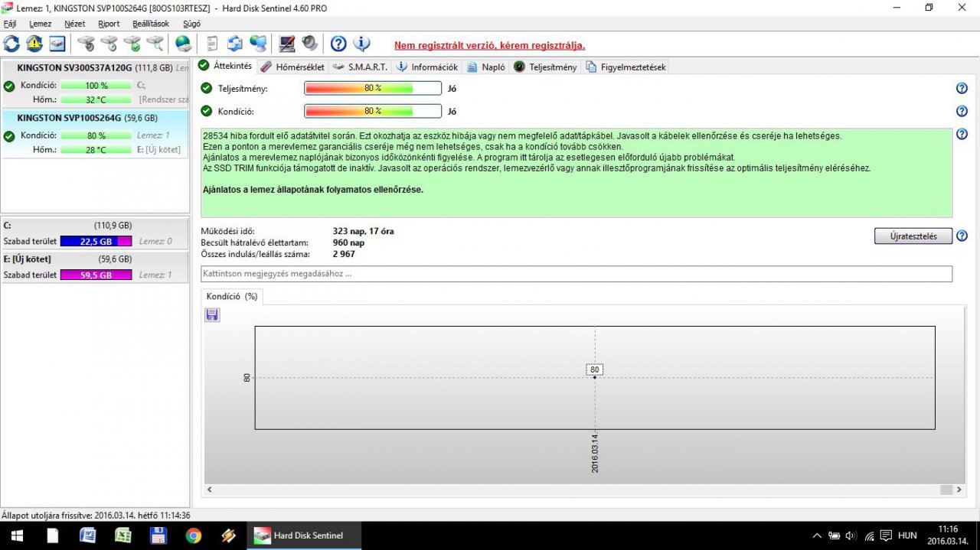Viewport: 980px width, 550px height.
Task: Click Excel icon on the taskbar
Action: pyautogui.click(x=122, y=535)
